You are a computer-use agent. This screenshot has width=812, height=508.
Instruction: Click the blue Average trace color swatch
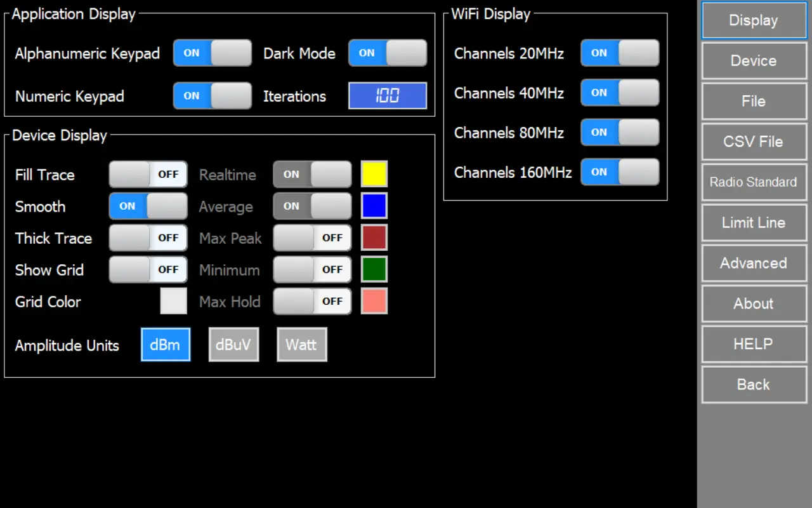(x=374, y=206)
